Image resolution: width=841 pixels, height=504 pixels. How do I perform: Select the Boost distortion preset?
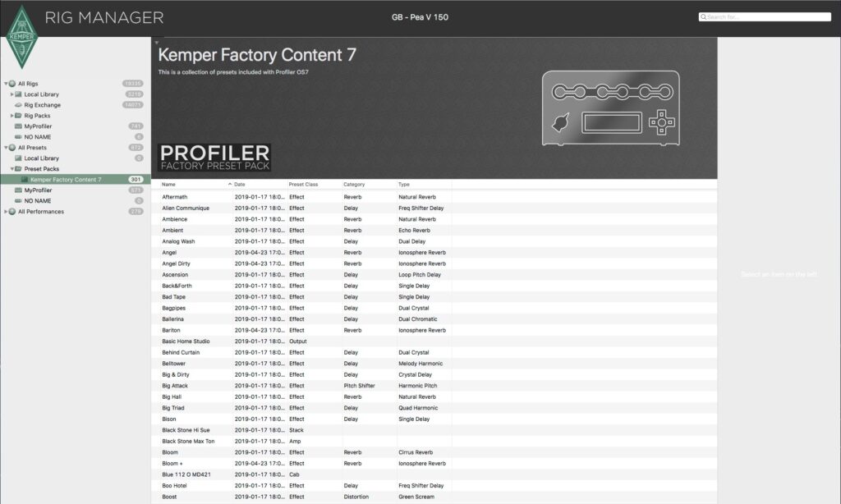click(x=434, y=497)
